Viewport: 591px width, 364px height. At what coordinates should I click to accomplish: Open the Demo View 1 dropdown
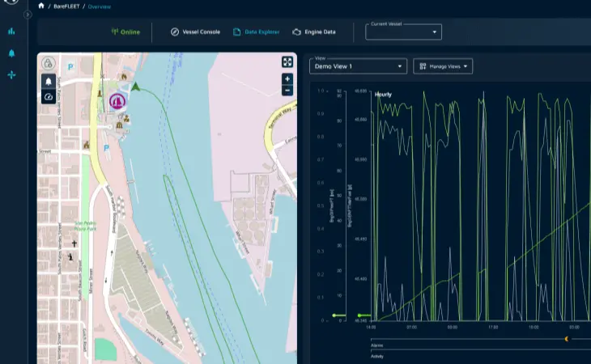coord(358,66)
